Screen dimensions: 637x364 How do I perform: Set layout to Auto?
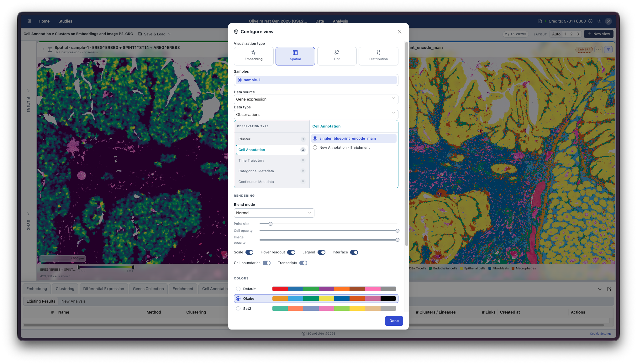click(556, 34)
